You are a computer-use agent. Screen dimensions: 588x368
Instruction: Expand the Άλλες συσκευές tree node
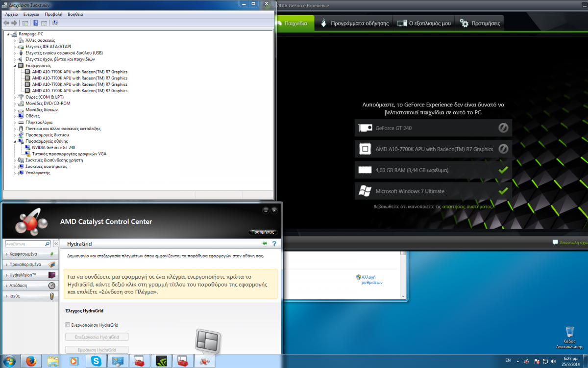[15, 40]
